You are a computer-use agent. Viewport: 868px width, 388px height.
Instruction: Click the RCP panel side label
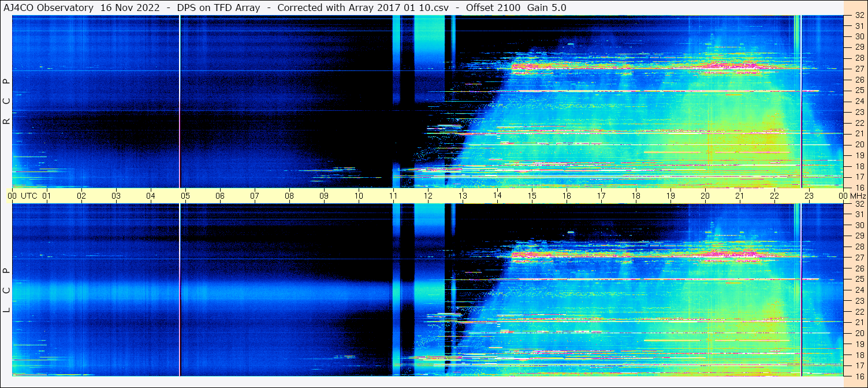pyautogui.click(x=6, y=101)
